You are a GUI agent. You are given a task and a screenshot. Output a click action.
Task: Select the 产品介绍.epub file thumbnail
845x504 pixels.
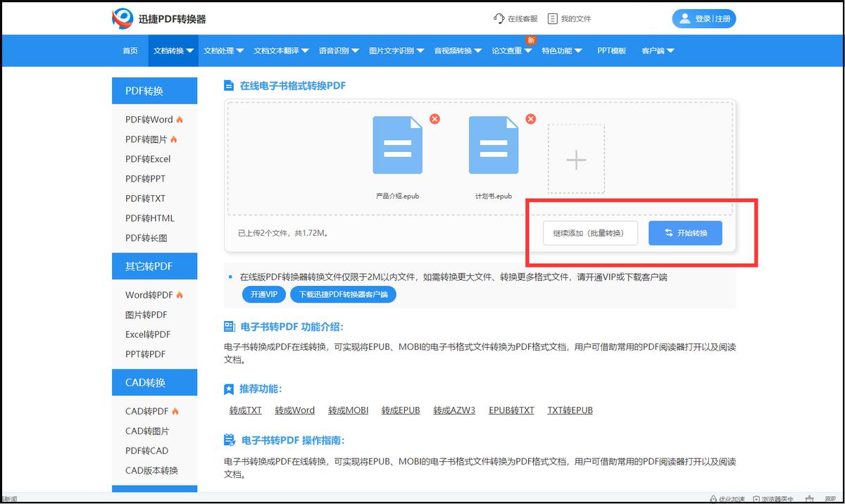coord(398,145)
